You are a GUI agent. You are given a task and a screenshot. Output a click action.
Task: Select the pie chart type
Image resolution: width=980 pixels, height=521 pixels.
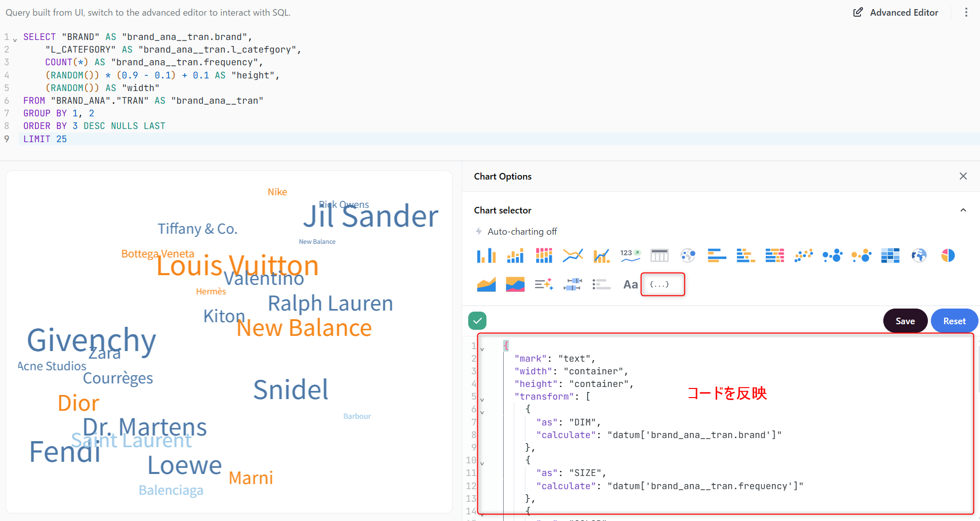pos(948,256)
